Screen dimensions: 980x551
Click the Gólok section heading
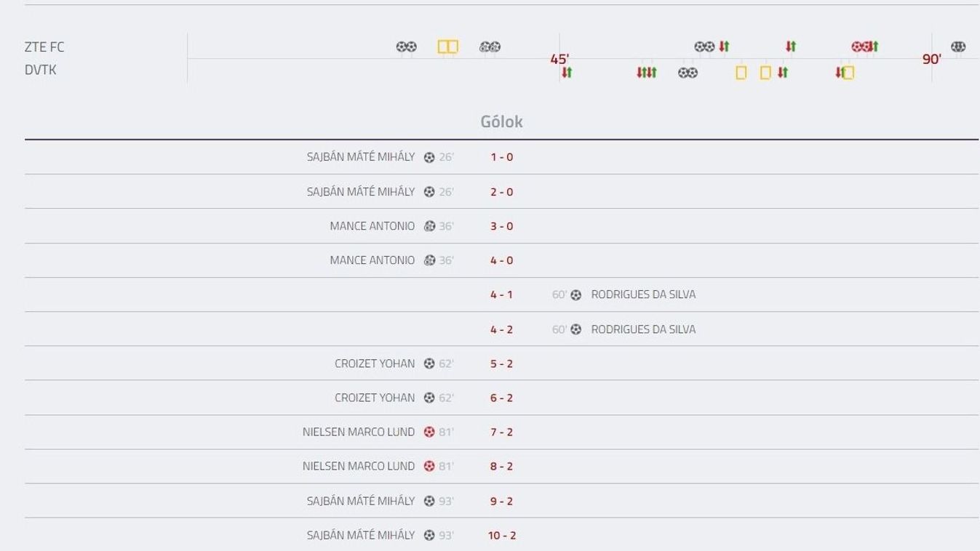click(501, 121)
